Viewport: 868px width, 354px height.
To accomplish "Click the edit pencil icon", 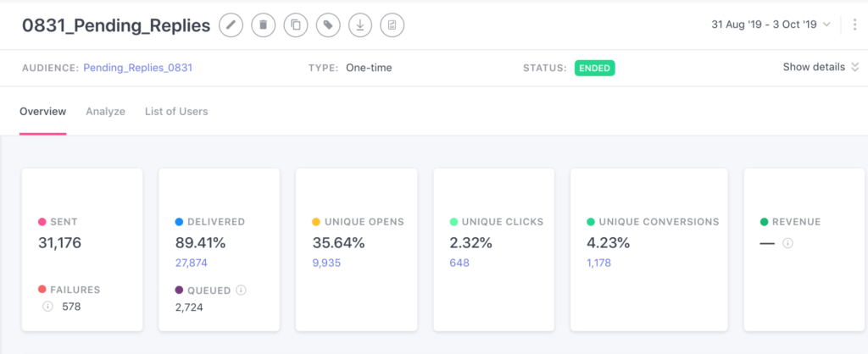I will click(231, 25).
